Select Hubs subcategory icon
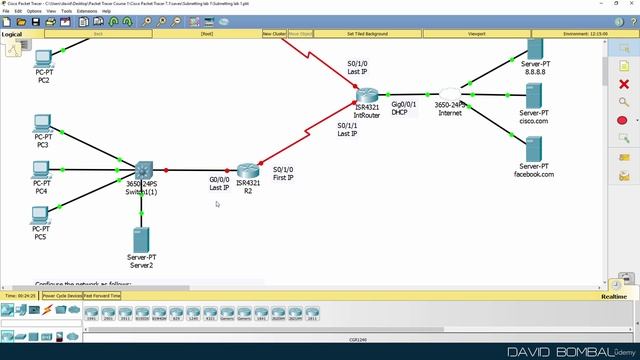Image resolution: width=640 pixels, height=360 pixels. click(33, 337)
